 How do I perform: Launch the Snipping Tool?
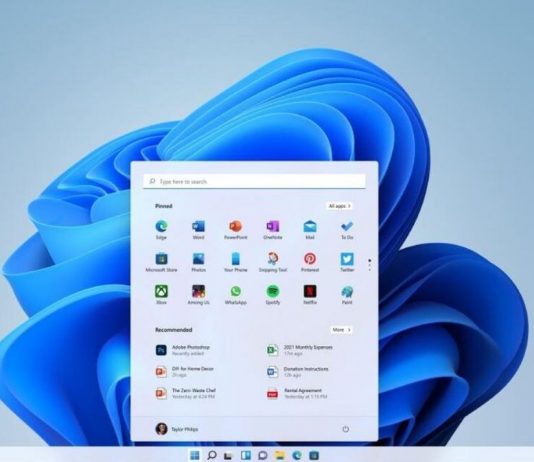click(x=273, y=262)
